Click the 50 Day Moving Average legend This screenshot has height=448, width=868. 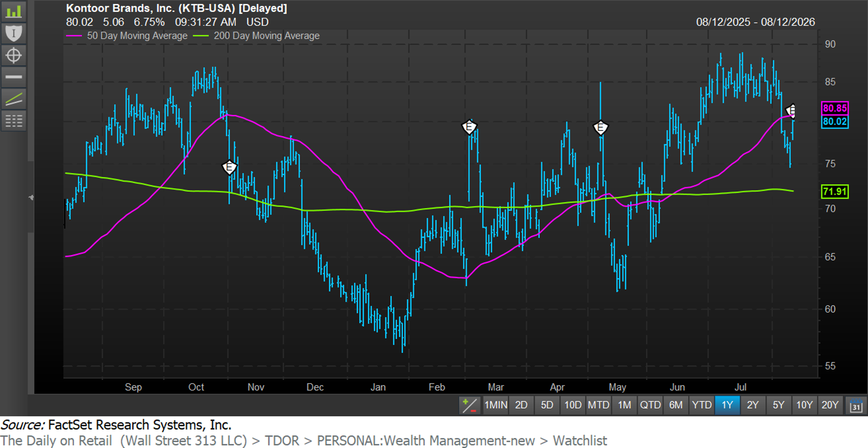coord(127,36)
